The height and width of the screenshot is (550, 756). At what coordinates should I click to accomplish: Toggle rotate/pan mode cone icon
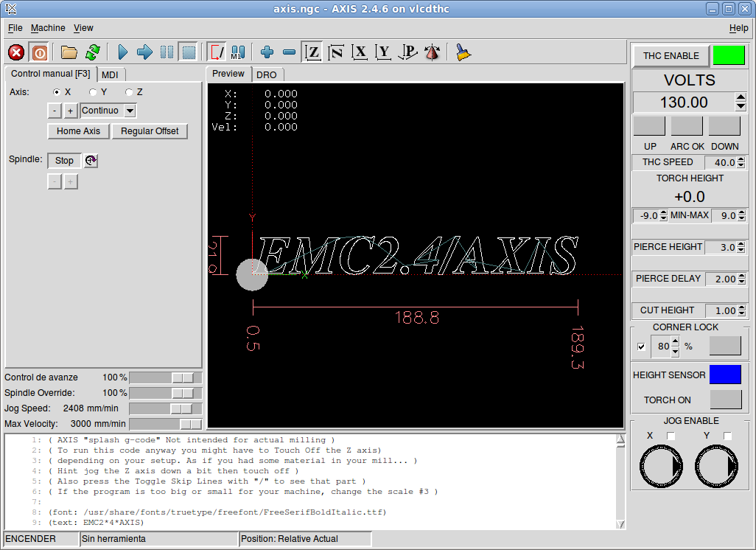[x=433, y=52]
